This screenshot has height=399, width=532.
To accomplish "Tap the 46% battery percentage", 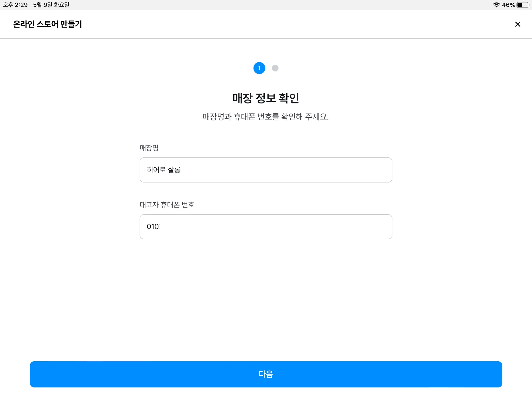I will pos(508,5).
